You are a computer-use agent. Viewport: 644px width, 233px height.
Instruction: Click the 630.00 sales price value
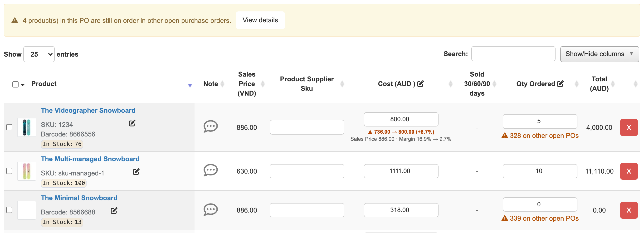pyautogui.click(x=247, y=171)
